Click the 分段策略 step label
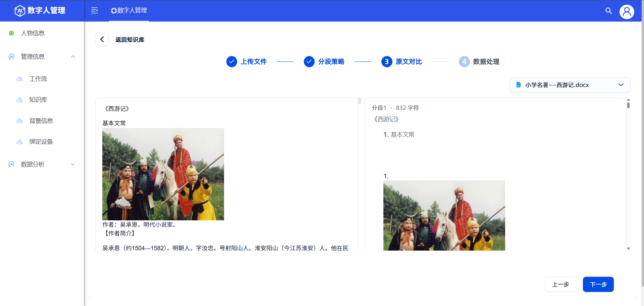This screenshot has height=306, width=644. tap(331, 62)
